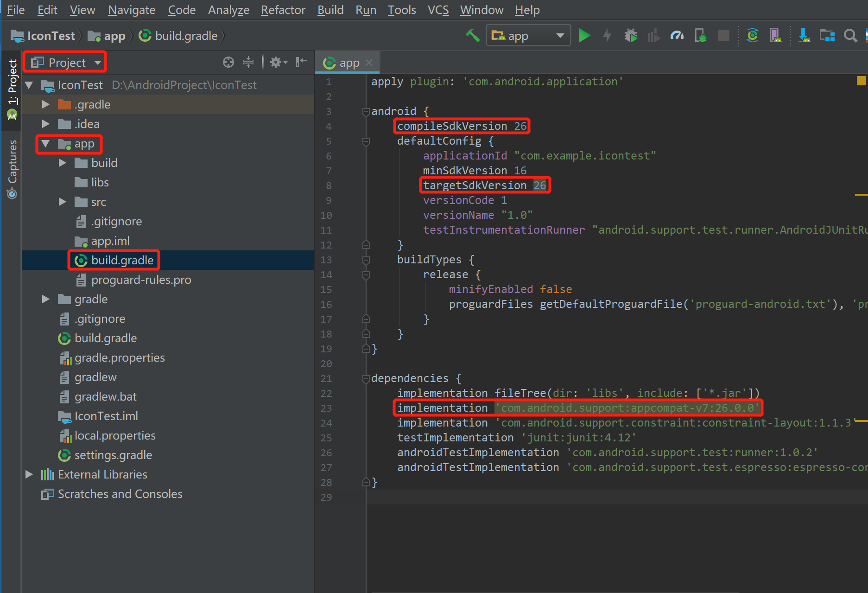The width and height of the screenshot is (868, 593).
Task: Fold the dependencies block at line 21
Action: pos(366,378)
